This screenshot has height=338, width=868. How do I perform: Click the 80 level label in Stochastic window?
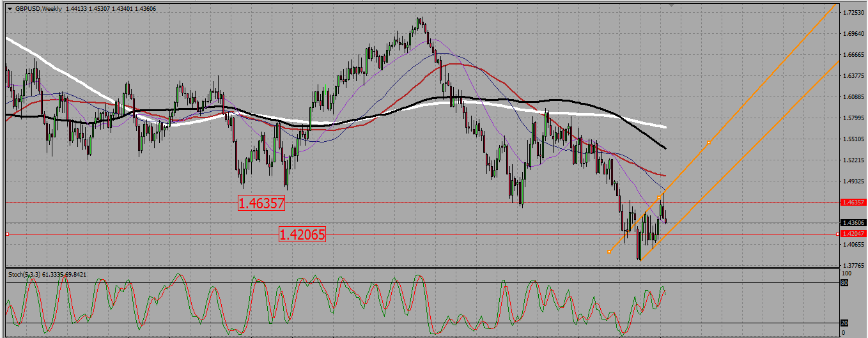[x=844, y=282]
